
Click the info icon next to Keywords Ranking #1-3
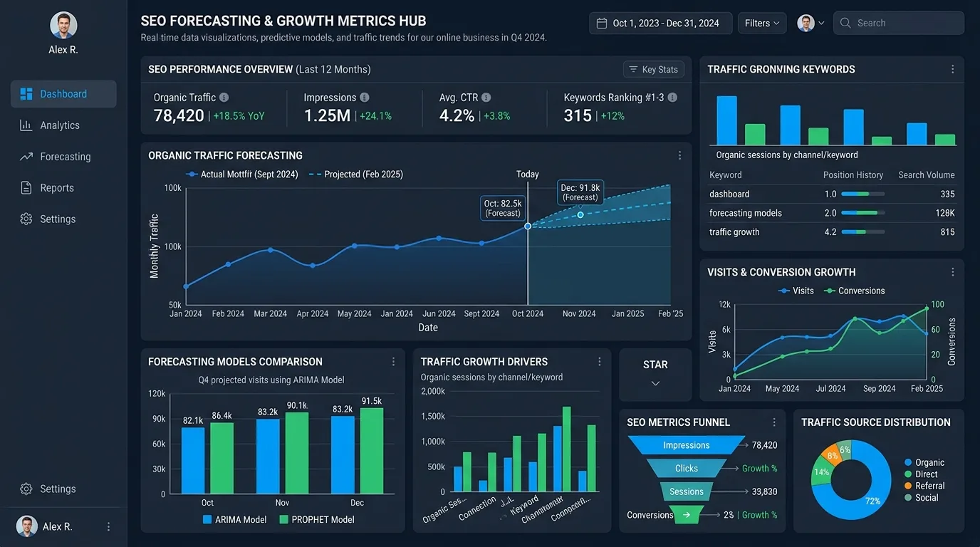coord(672,98)
